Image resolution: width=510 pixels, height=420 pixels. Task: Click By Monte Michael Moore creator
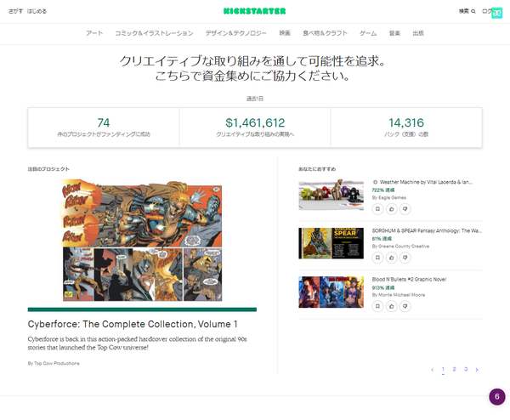tap(399, 295)
